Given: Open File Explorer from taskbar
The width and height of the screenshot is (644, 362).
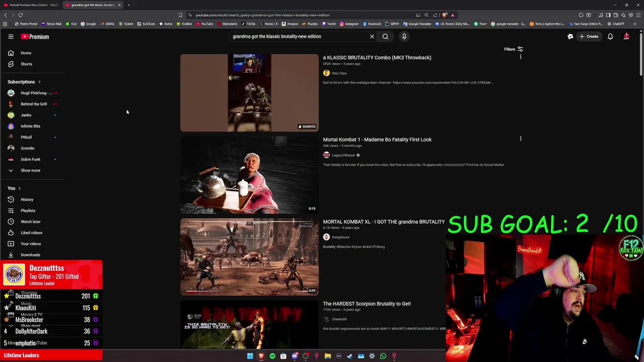Looking at the screenshot, I should click(328, 356).
